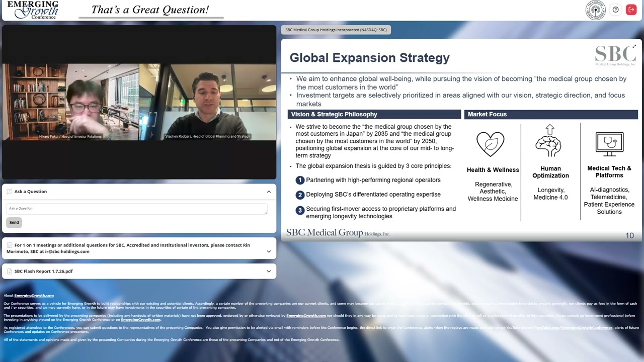Click the Emerging Growth Conference round seal

click(x=596, y=10)
